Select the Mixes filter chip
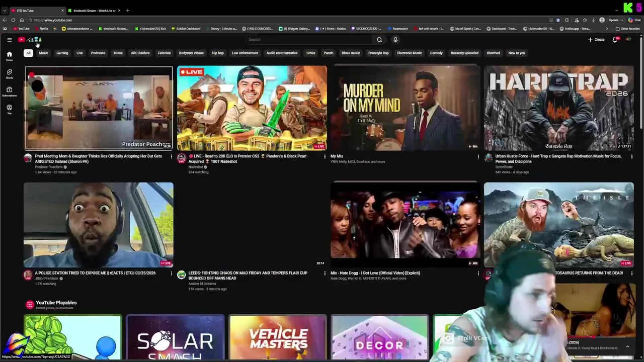The height and width of the screenshot is (362, 644). [118, 53]
